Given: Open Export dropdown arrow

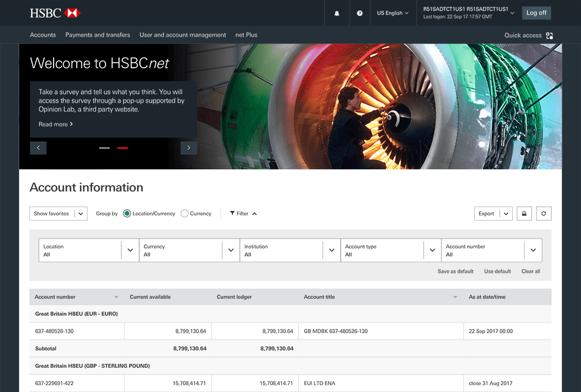Looking at the screenshot, I should point(506,213).
